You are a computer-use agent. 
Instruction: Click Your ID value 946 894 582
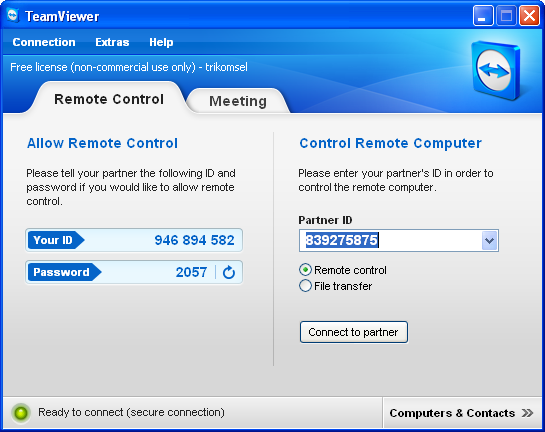pyautogui.click(x=194, y=240)
